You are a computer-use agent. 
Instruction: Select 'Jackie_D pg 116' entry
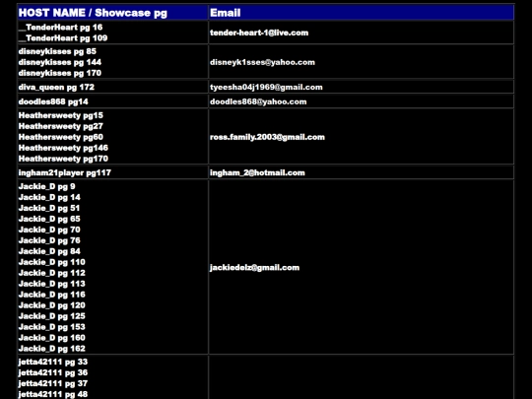(x=51, y=296)
